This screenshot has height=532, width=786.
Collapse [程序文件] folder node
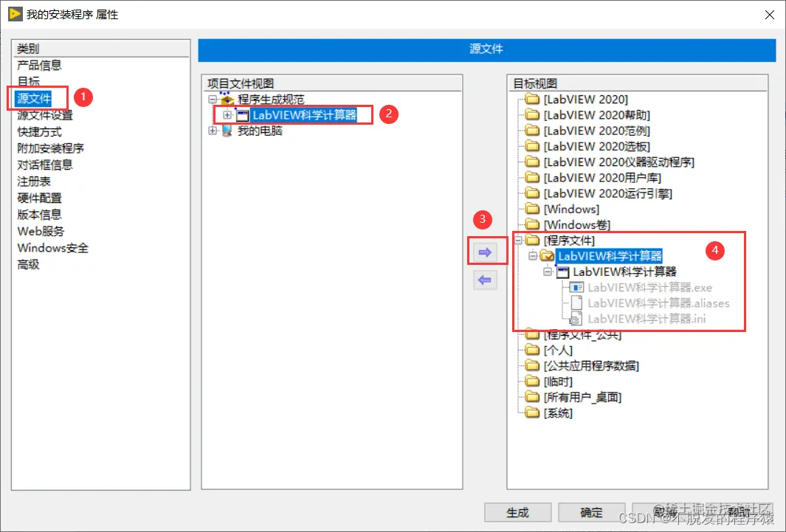coord(519,241)
